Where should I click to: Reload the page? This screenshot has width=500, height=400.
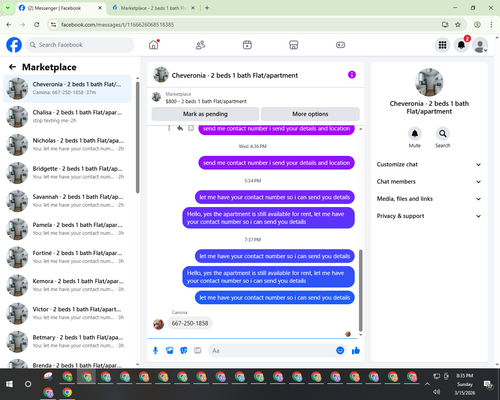37,25
